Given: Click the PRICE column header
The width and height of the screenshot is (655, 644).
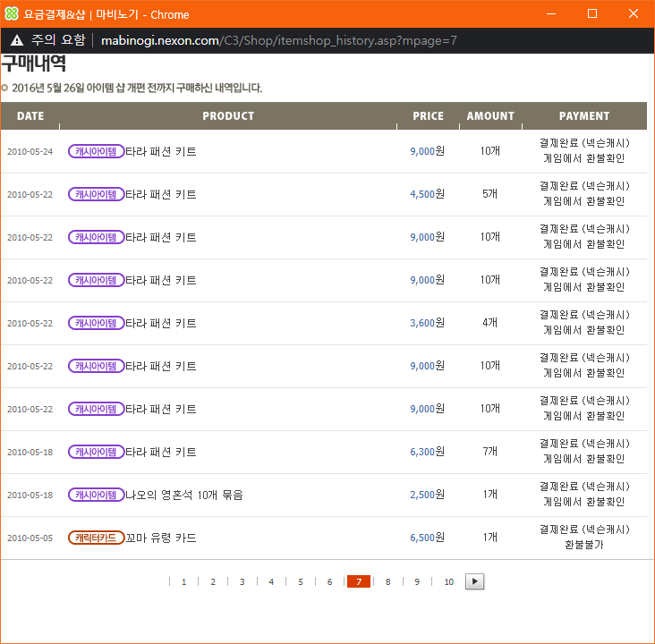Looking at the screenshot, I should coord(429,115).
